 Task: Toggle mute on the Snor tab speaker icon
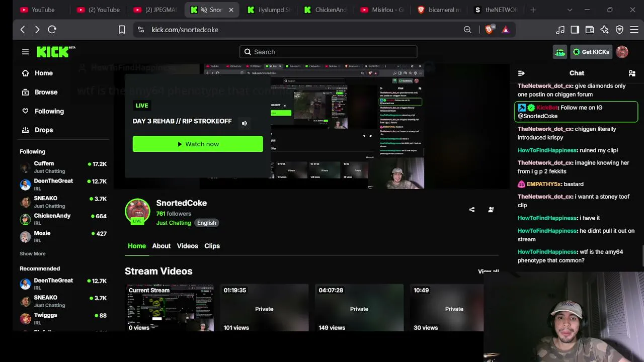tap(204, 10)
